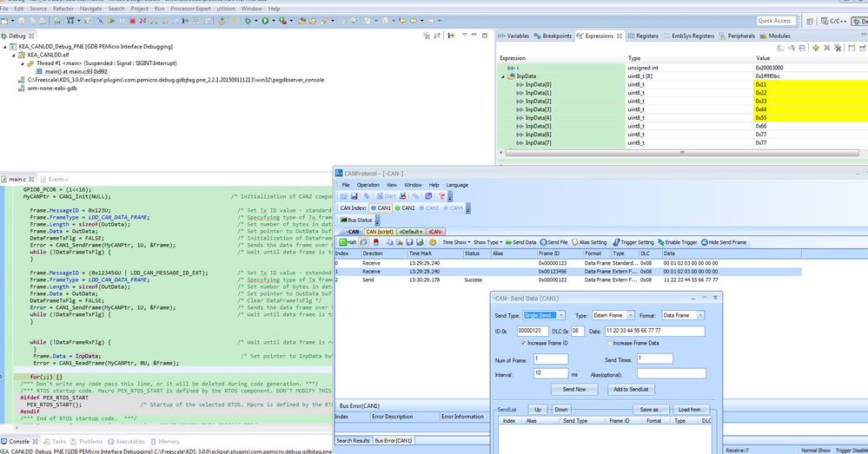The width and height of the screenshot is (868, 454).
Task: Click the Start icon in CANProtocol toolbar
Action: [387, 196]
